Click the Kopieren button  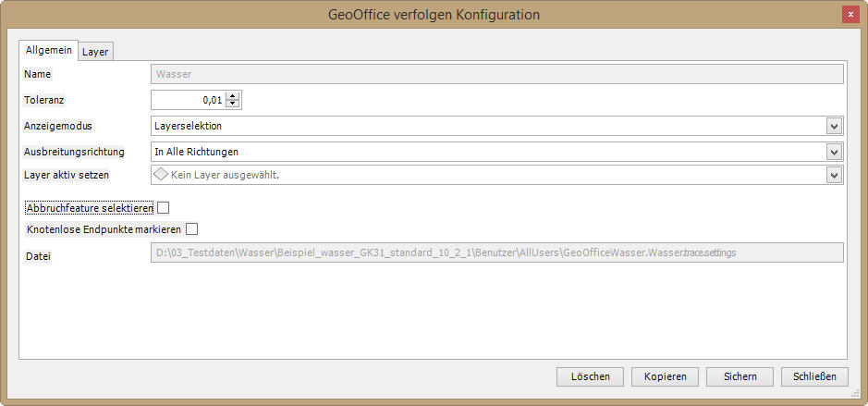[x=666, y=376]
